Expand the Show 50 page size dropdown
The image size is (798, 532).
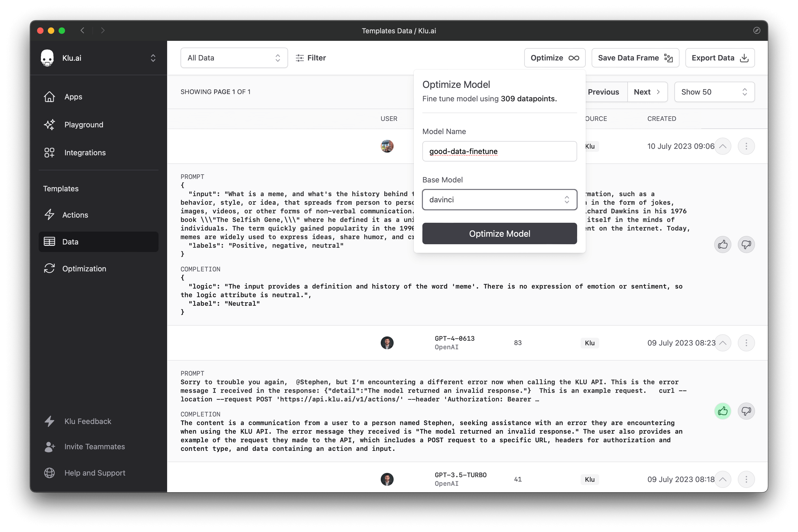[x=714, y=92]
